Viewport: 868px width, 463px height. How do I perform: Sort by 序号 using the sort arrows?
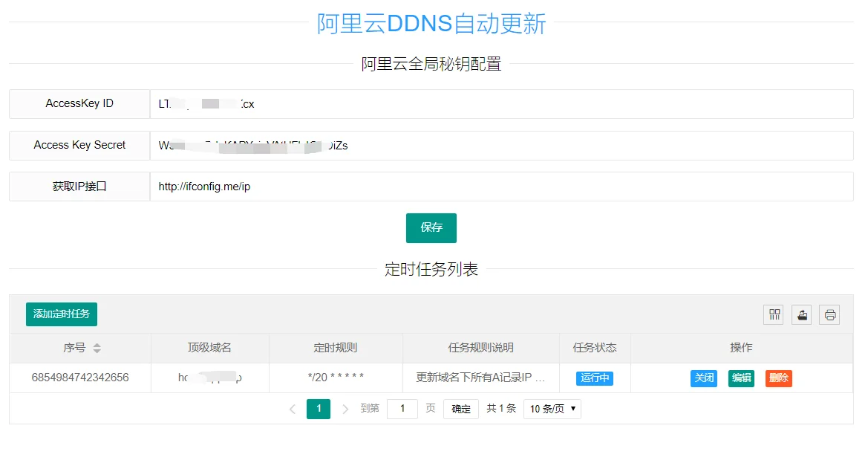(97, 348)
